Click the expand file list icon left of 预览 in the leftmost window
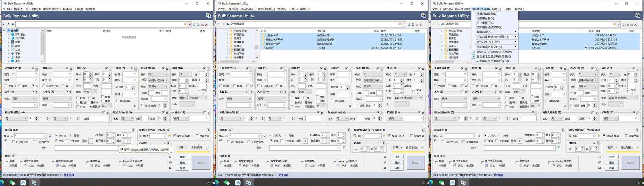The height and width of the screenshot is (186, 644). click(x=170, y=157)
